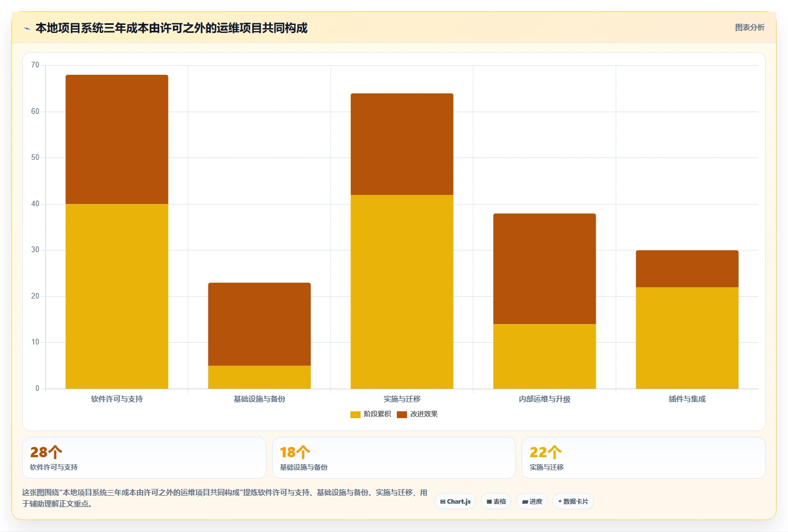Click the 基础设施与备份 x-axis label
The height and width of the screenshot is (532, 788).
pos(260,399)
